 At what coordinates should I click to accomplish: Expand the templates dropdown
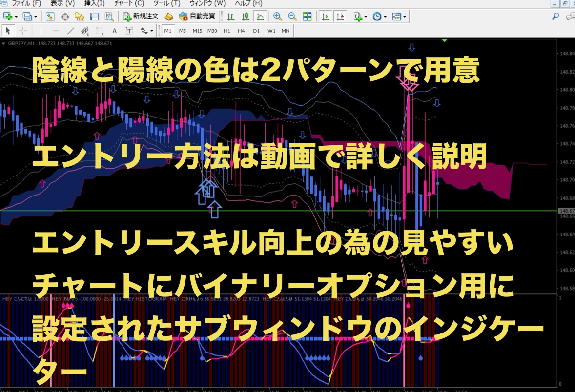point(405,16)
